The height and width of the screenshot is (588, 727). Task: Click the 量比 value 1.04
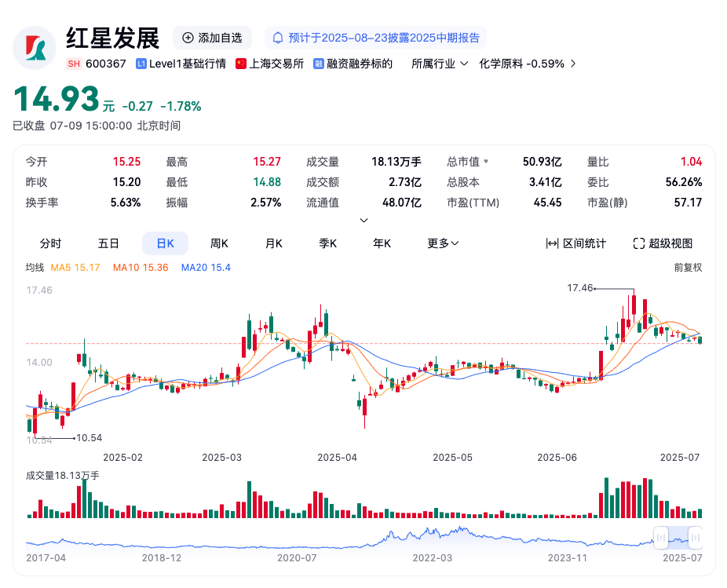(x=692, y=162)
